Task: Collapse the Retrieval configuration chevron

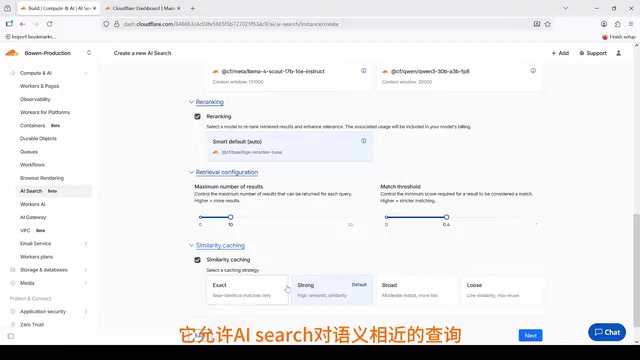Action: coord(191,172)
